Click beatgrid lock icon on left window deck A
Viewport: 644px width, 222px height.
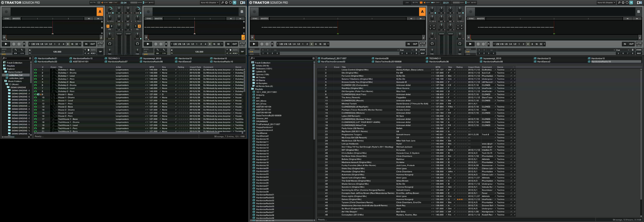tap(30, 50)
